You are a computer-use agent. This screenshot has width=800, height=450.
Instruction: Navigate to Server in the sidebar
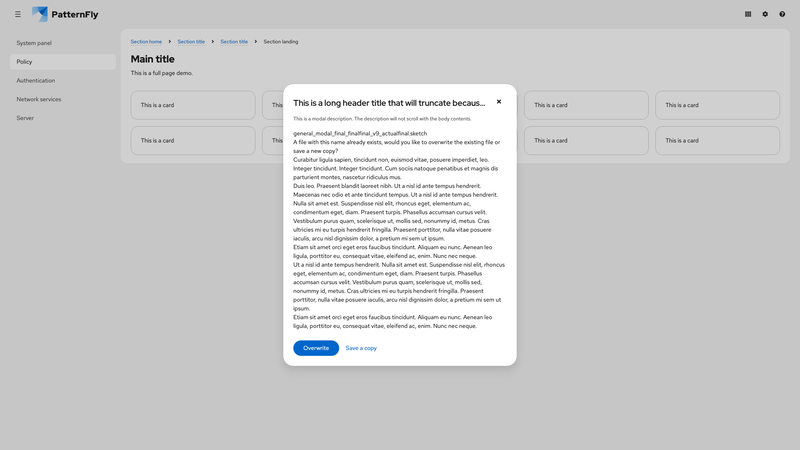pos(26,118)
